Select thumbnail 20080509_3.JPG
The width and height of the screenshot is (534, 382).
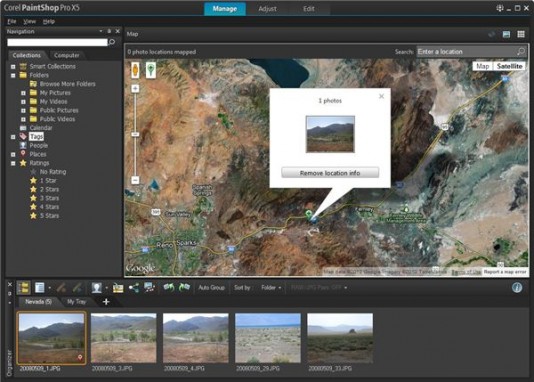[124, 338]
